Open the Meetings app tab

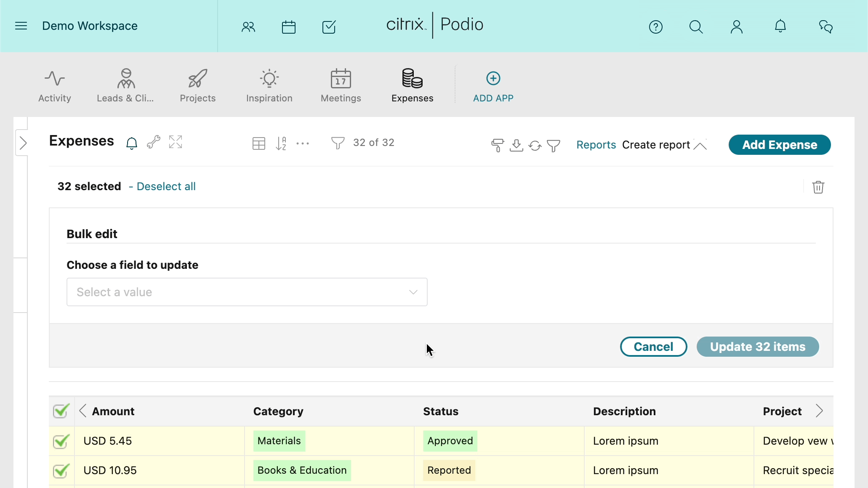[x=341, y=86]
